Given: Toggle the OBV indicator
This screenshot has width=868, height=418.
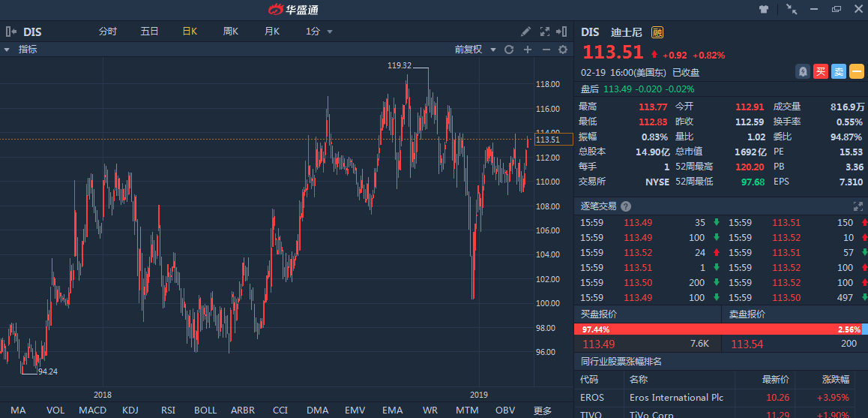Looking at the screenshot, I should (x=505, y=410).
